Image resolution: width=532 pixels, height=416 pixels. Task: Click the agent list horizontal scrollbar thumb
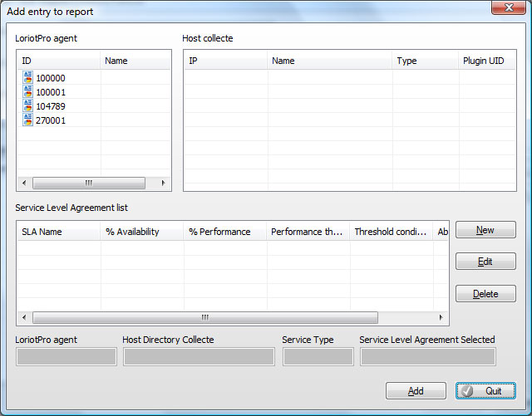(x=89, y=183)
